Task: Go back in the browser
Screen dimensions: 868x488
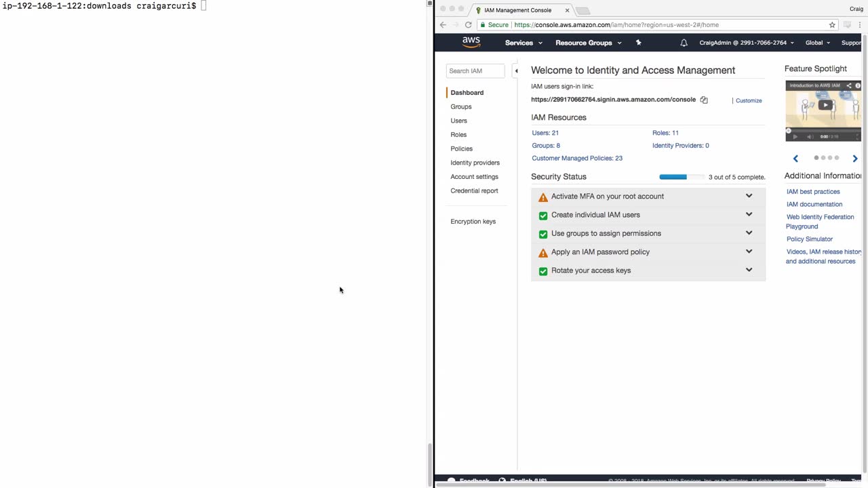Action: 443,25
